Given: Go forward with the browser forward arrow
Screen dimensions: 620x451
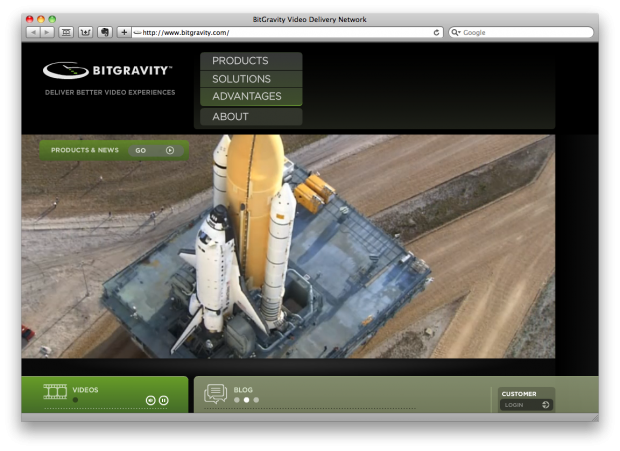Looking at the screenshot, I should [47, 32].
